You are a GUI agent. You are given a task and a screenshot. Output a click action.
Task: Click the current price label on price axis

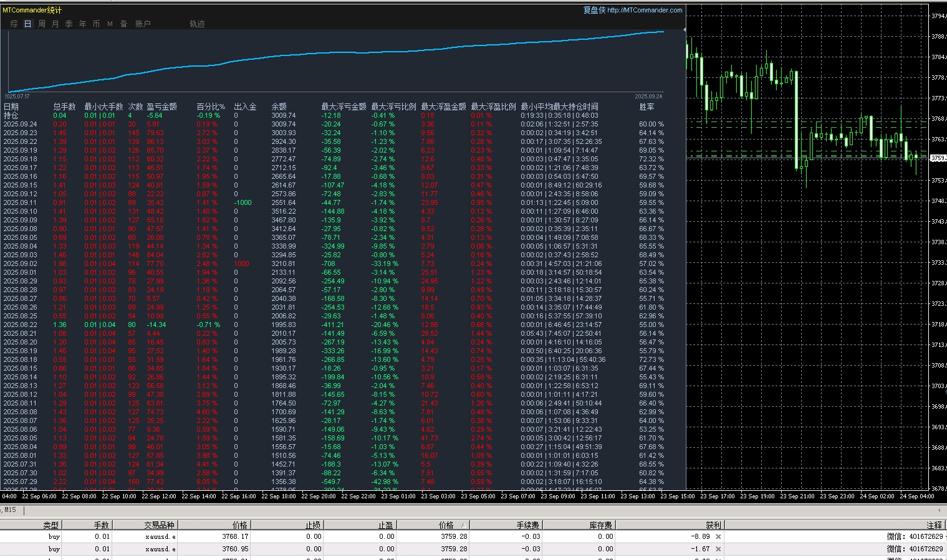tap(938, 158)
